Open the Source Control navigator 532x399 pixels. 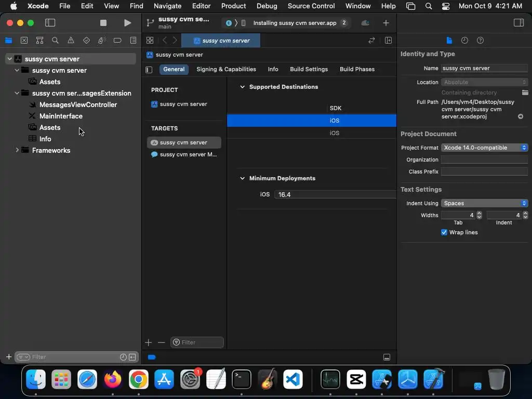24,41
